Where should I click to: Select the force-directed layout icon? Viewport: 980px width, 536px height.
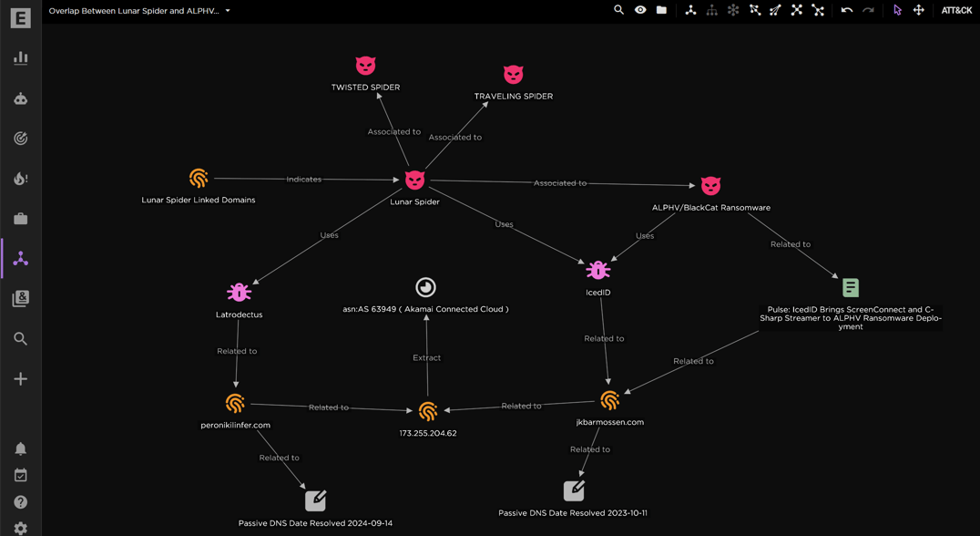click(x=692, y=10)
